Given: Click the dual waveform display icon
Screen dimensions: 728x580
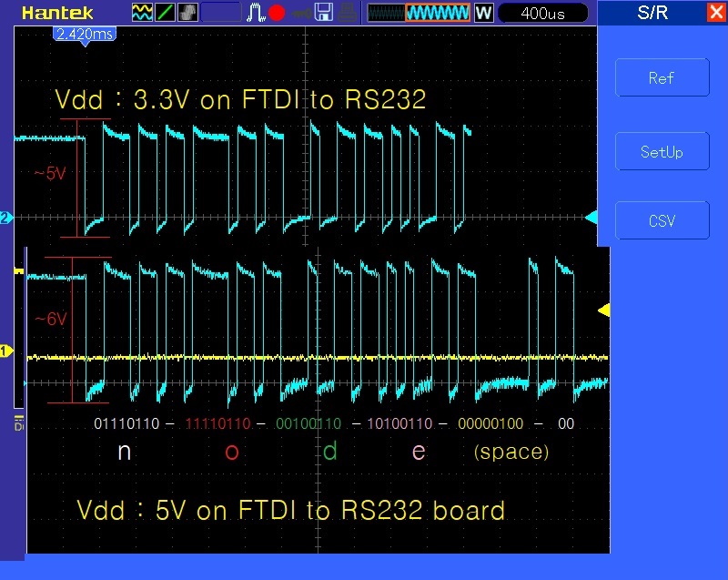Looking at the screenshot, I should pyautogui.click(x=142, y=13).
